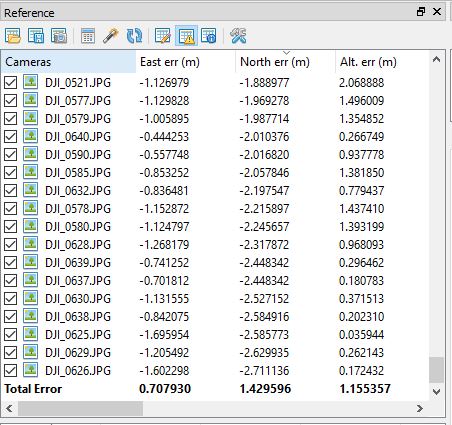Click Alt. err value 2.068888

362,83
